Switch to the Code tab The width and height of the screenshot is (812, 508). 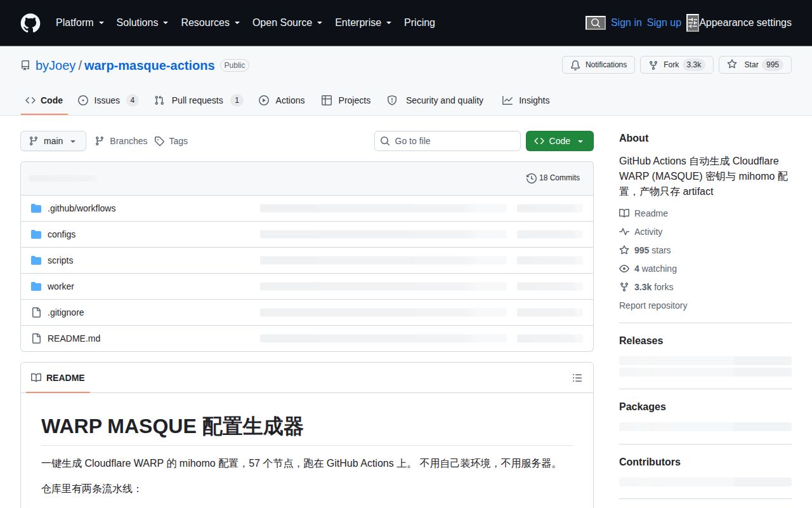[x=44, y=100]
